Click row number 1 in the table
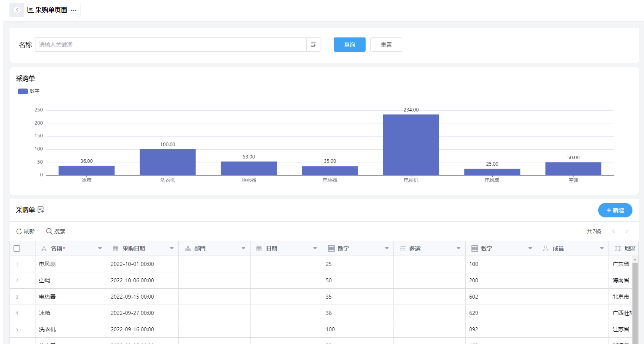This screenshot has height=344, width=644. click(17, 264)
